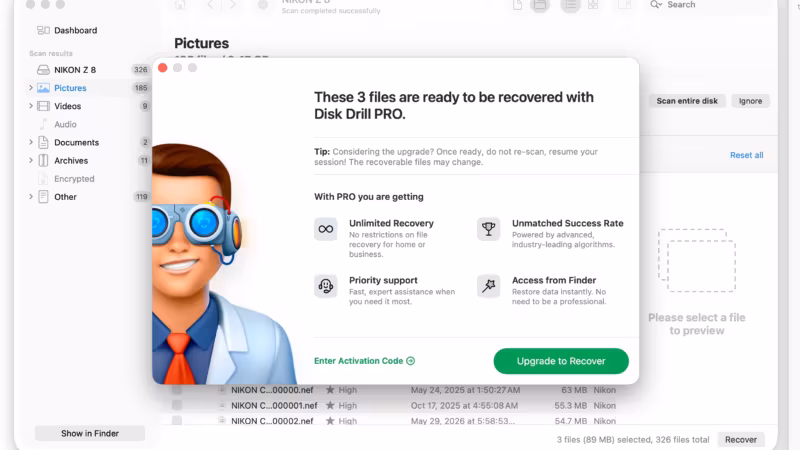Select file name NIKON C...000001.nef
Image resolution: width=800 pixels, height=450 pixels.
tap(274, 406)
